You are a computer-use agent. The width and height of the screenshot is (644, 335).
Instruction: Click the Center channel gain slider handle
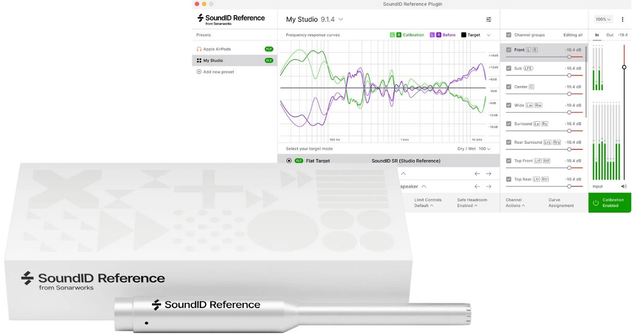click(x=569, y=94)
